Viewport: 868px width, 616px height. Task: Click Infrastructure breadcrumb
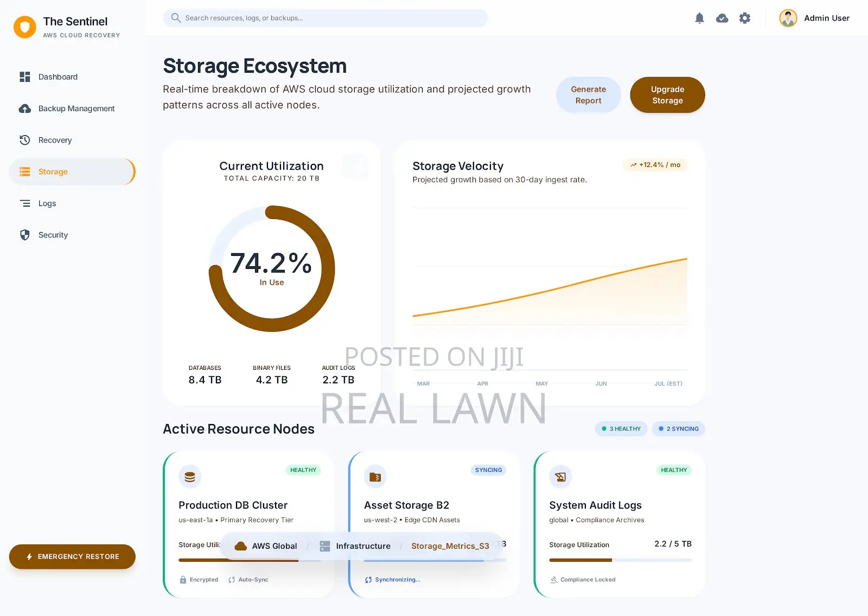(355, 546)
